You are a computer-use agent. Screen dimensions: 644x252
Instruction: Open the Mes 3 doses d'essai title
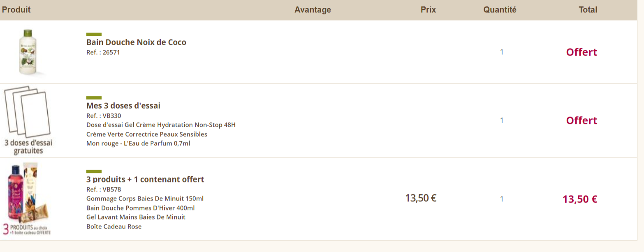tap(123, 106)
